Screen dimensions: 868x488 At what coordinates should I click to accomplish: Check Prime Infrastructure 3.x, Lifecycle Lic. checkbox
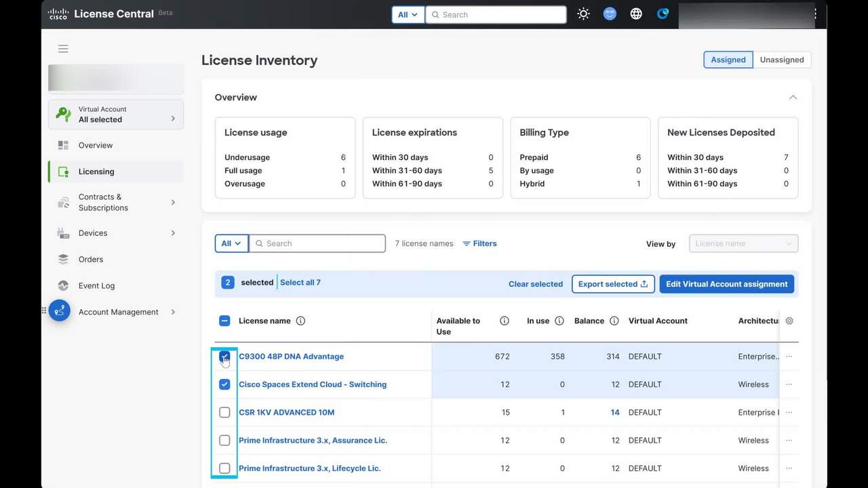pos(224,468)
